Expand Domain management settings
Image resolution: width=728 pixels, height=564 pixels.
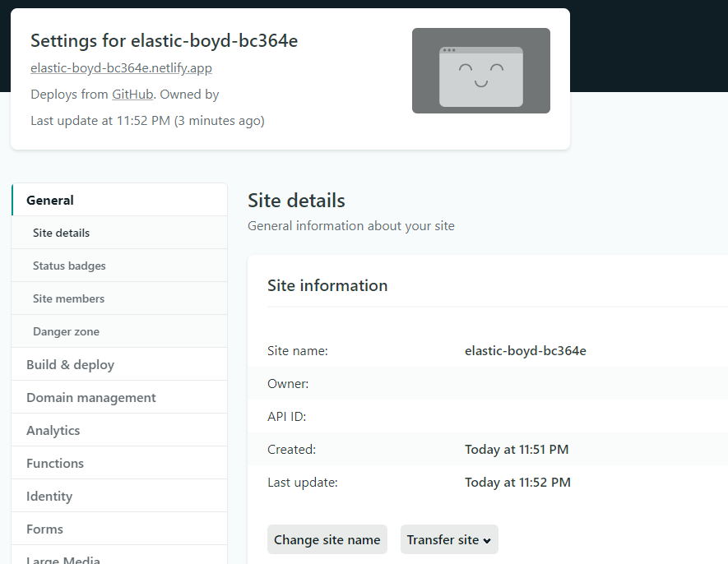(x=90, y=397)
